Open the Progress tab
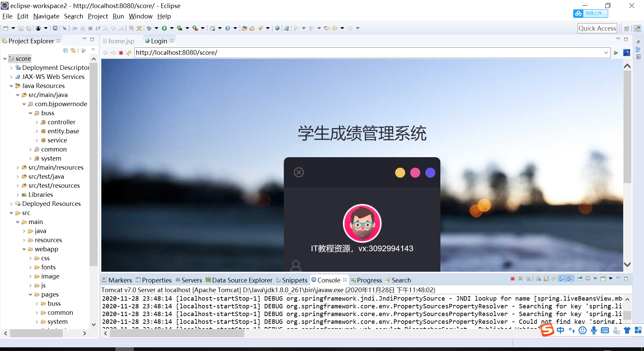The image size is (644, 351). (366, 280)
